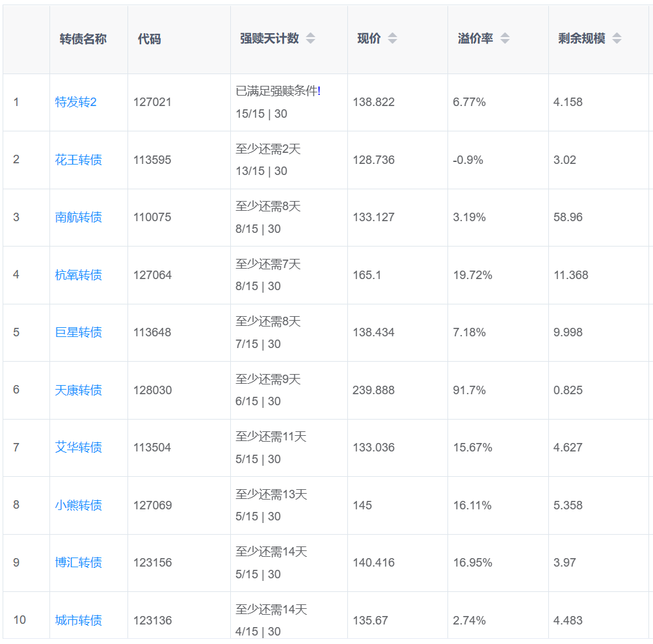Image resolution: width=653 pixels, height=644 pixels.
Task: Select the 博汇转债 link
Action: pos(78,563)
